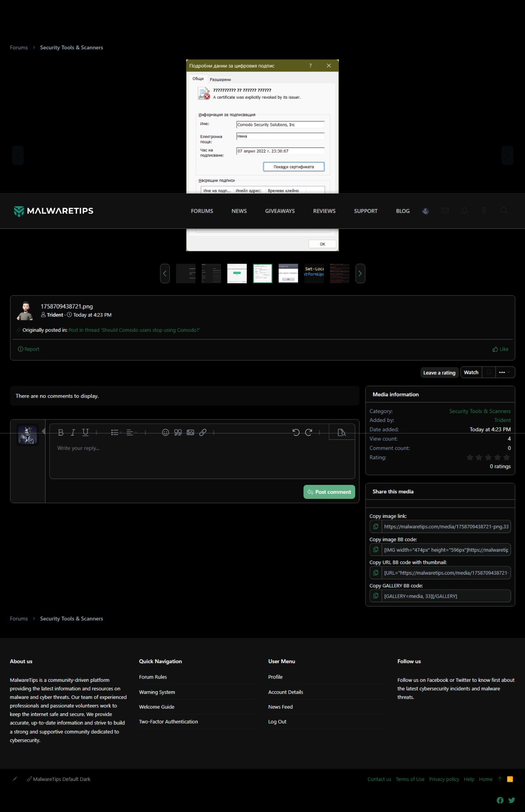The height and width of the screenshot is (812, 525).
Task: Open Security Tools & Scanners category link in Media information
Action: coord(480,411)
